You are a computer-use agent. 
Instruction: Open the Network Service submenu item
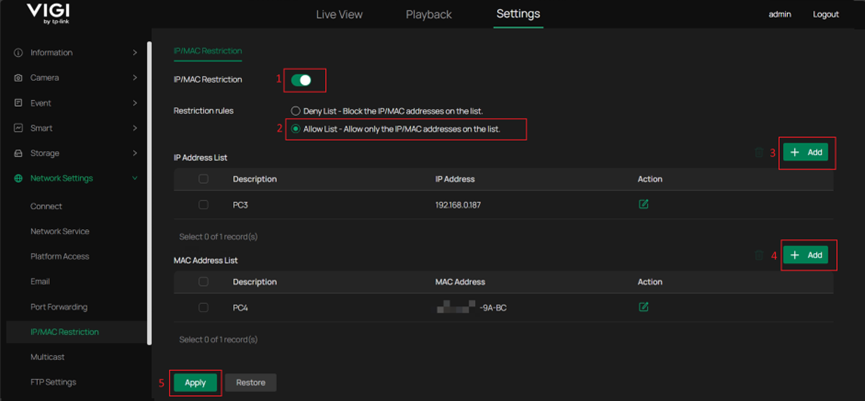(x=60, y=231)
